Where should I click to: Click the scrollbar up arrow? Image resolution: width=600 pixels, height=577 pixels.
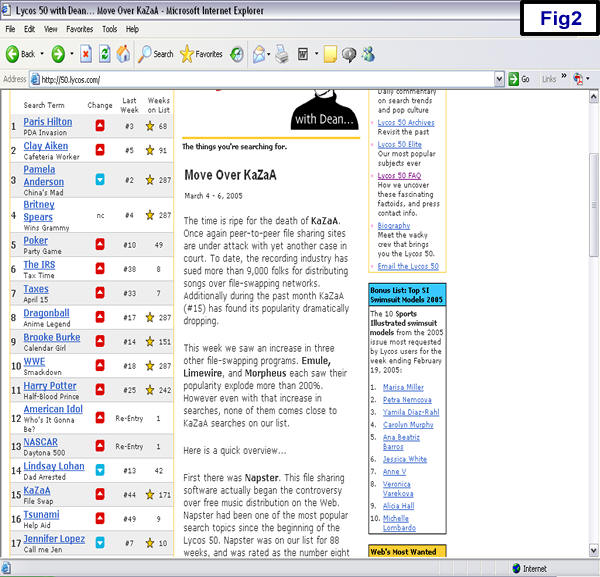[x=593, y=96]
